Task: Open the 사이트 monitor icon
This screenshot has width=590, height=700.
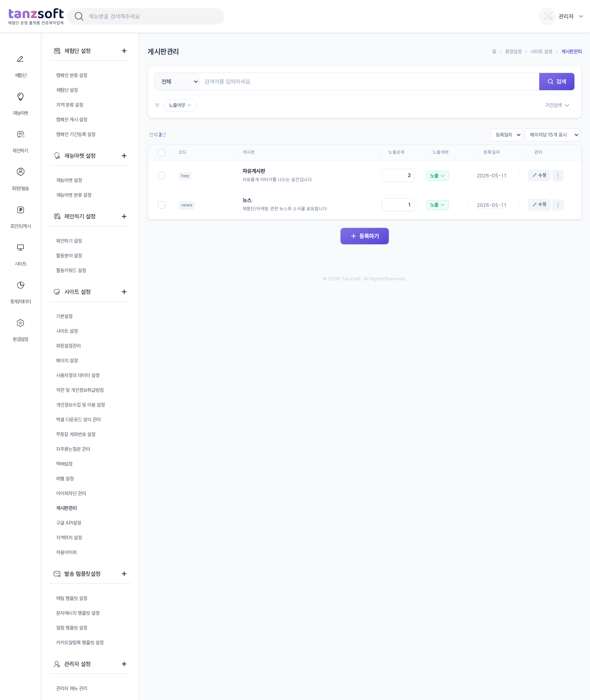Action: 20,248
